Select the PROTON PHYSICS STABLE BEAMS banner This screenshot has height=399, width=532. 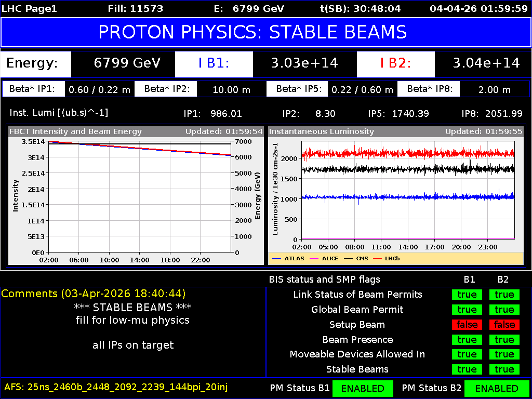[x=266, y=32]
